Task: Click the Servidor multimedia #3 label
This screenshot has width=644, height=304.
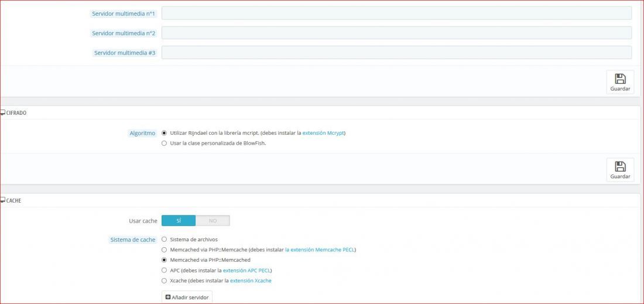Action: click(x=125, y=53)
